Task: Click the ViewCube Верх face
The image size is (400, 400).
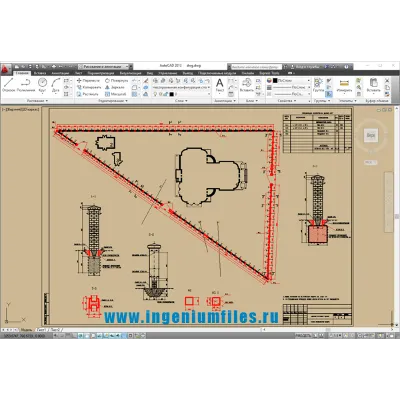Action: pyautogui.click(x=371, y=135)
